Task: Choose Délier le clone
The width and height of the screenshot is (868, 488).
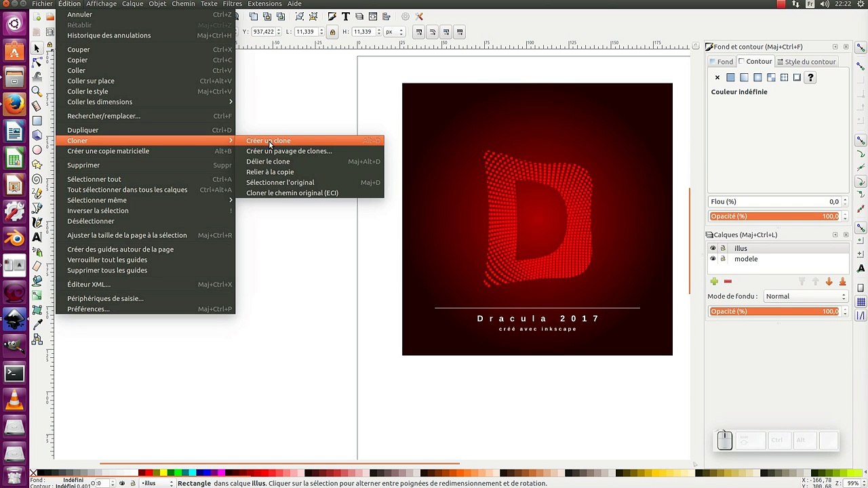Action: tap(309, 161)
